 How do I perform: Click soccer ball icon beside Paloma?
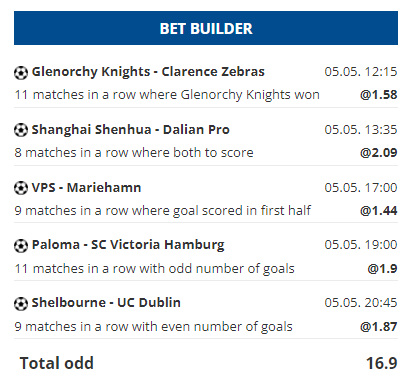pos(21,246)
